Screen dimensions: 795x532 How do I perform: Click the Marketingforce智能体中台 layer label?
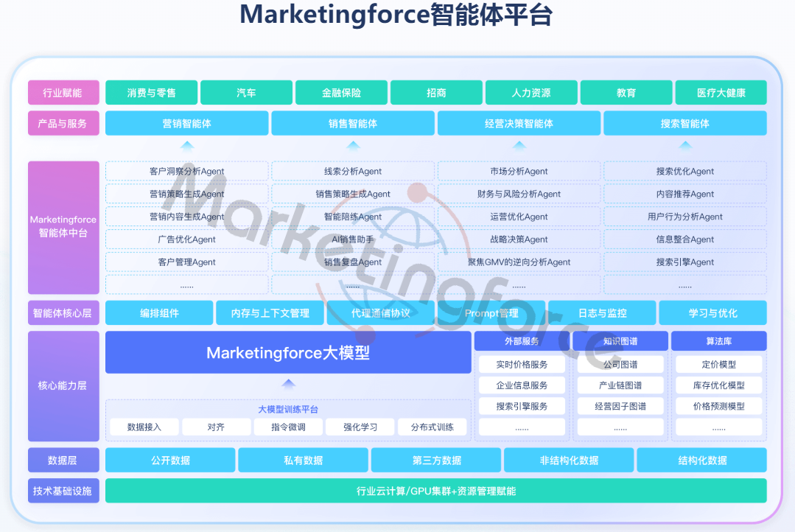(63, 228)
